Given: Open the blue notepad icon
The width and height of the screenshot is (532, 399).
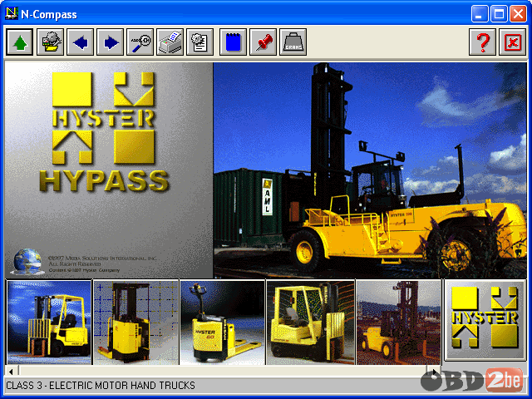Looking at the screenshot, I should tap(233, 42).
